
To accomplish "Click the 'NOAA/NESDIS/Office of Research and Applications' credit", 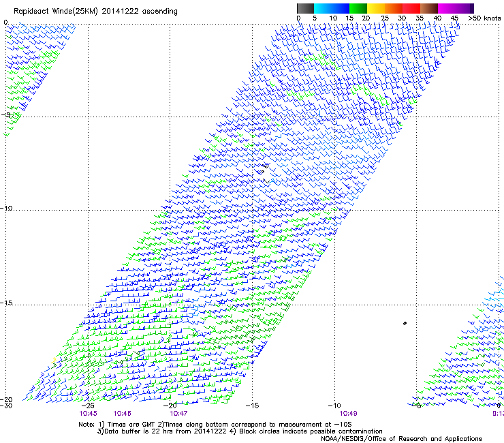I will click(401, 439).
